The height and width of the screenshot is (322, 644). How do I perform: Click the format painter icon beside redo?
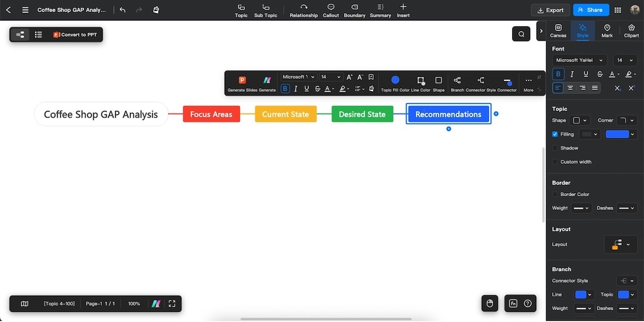click(156, 10)
